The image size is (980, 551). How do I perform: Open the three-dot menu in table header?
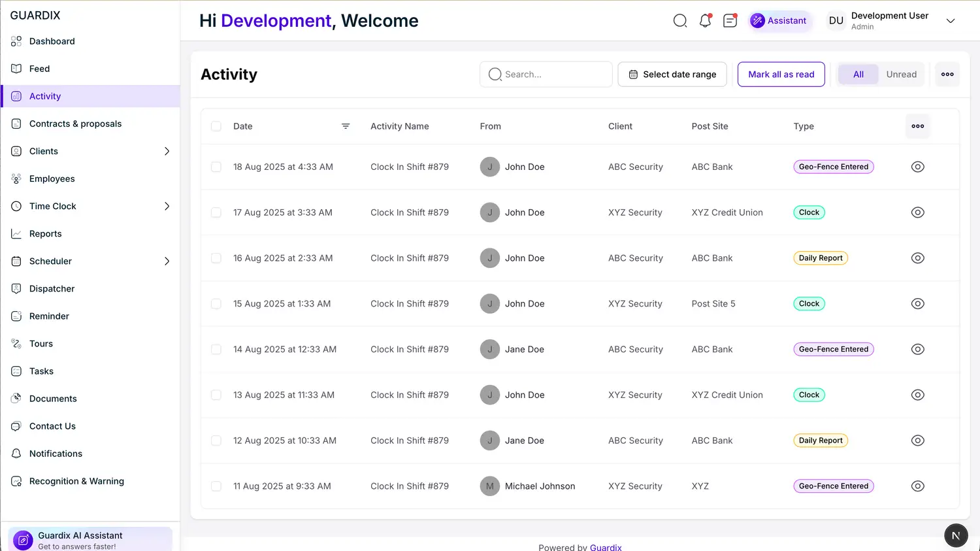[917, 126]
